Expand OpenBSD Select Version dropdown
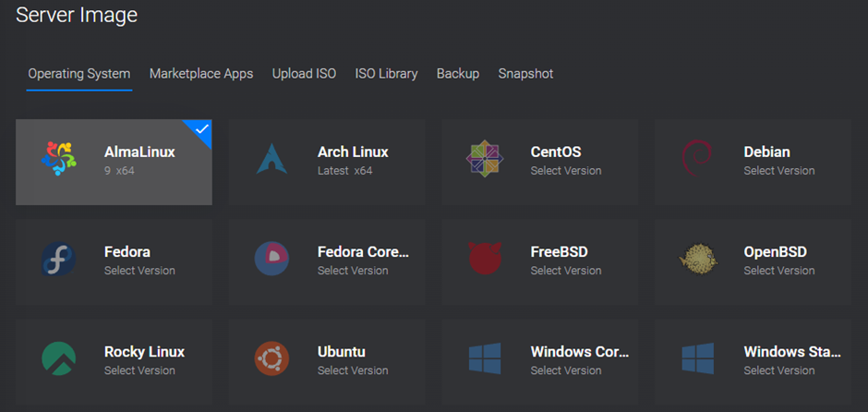 click(x=778, y=271)
